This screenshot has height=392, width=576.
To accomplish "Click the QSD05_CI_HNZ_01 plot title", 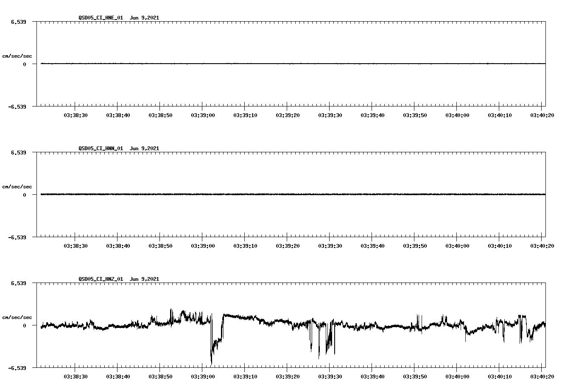I will click(x=119, y=279).
